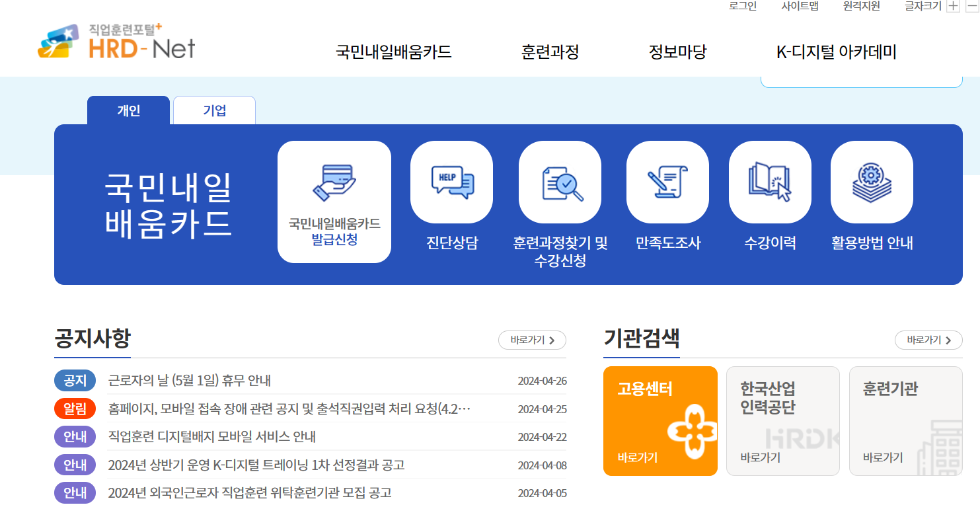Open the 수강이력 book icon
980x507 pixels.
click(770, 182)
